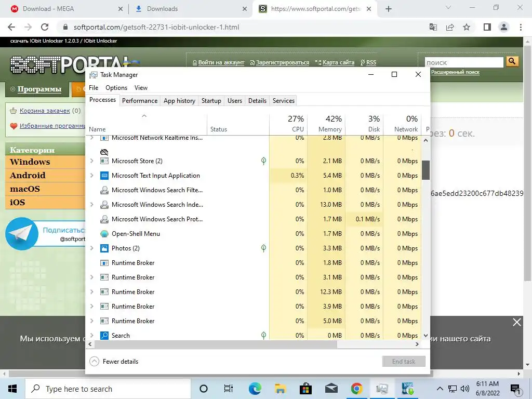This screenshot has width=532, height=399.
Task: Open the File menu in Task Manager
Action: 94,87
